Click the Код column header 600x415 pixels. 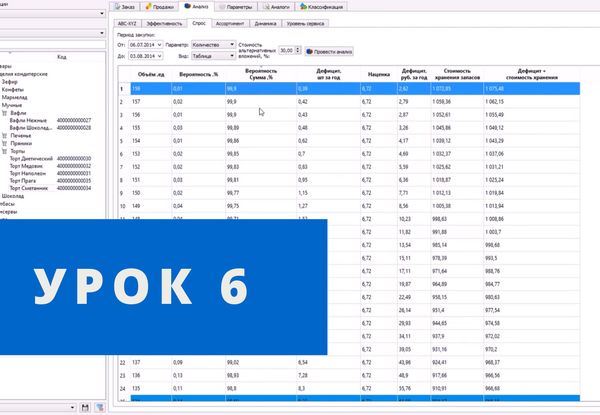pos(62,57)
